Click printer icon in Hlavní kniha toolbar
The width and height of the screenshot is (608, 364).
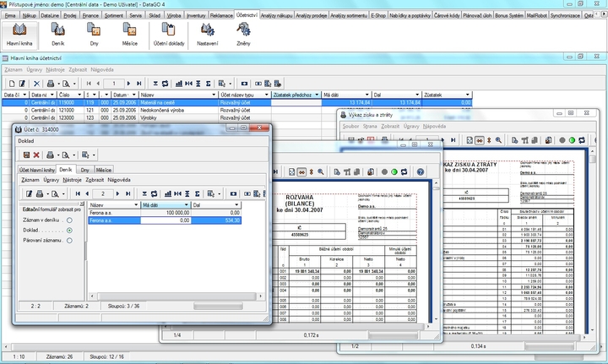(51, 84)
